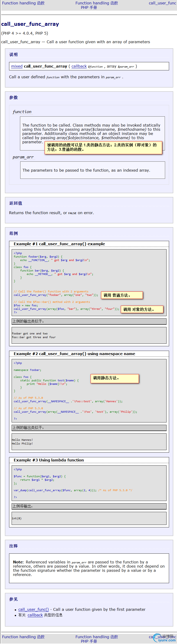
Task: Open bottom-left Function handling 函数 link
Action: (x=23, y=637)
